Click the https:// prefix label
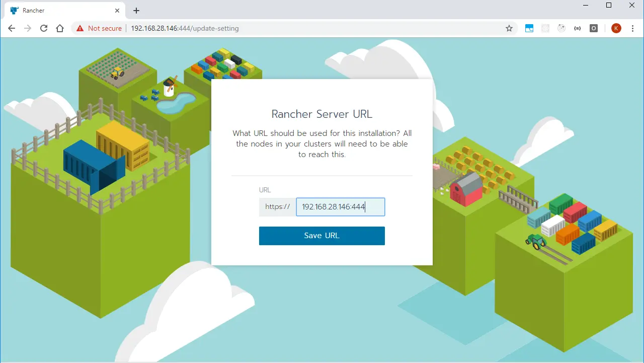 click(x=278, y=207)
